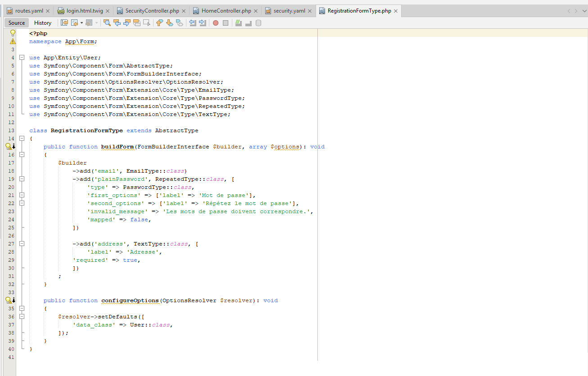588x376 pixels.
Task: Close the routes.yaml tab
Action: click(48, 11)
